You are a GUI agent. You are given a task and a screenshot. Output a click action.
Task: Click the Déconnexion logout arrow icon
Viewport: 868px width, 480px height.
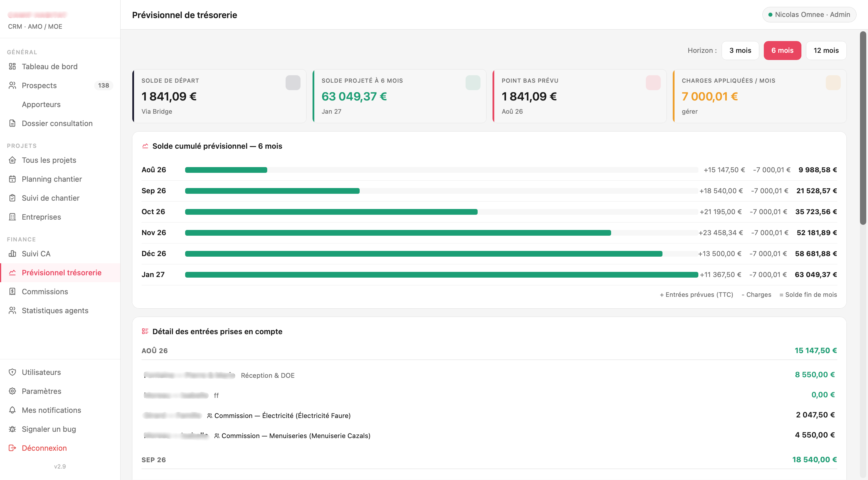(12, 448)
